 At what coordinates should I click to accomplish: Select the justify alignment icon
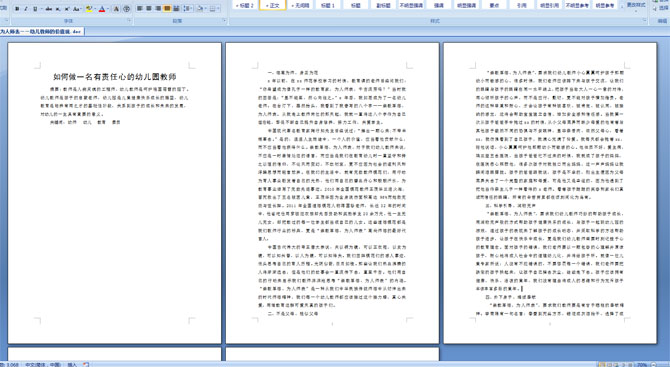tap(167, 9)
